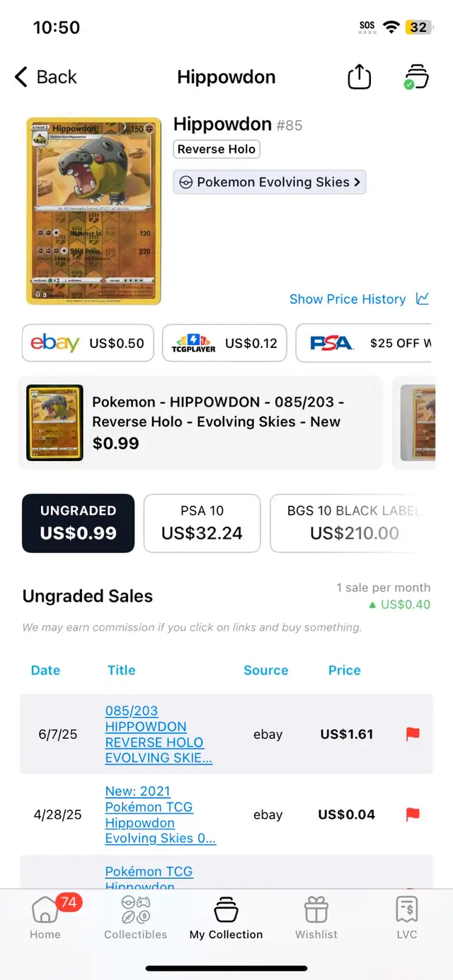The height and width of the screenshot is (980, 453).
Task: Select the PSA 10 price option
Action: pos(202,523)
